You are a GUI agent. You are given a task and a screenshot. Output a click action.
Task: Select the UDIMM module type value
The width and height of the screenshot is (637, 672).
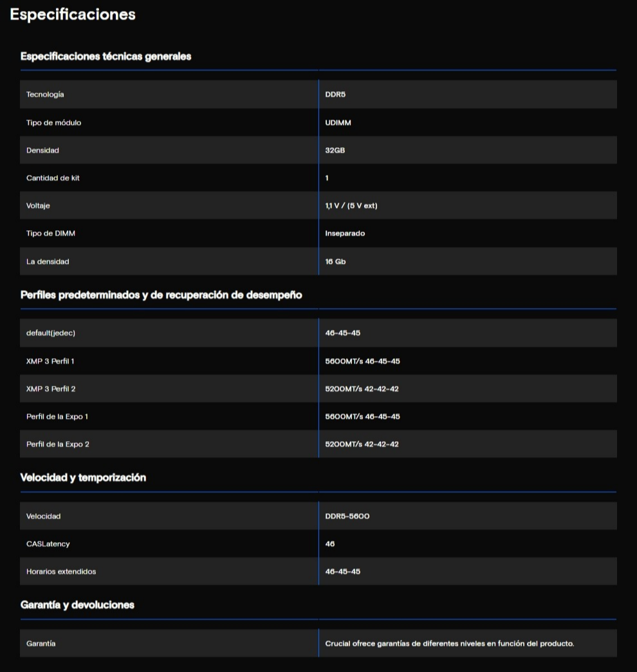[338, 122]
